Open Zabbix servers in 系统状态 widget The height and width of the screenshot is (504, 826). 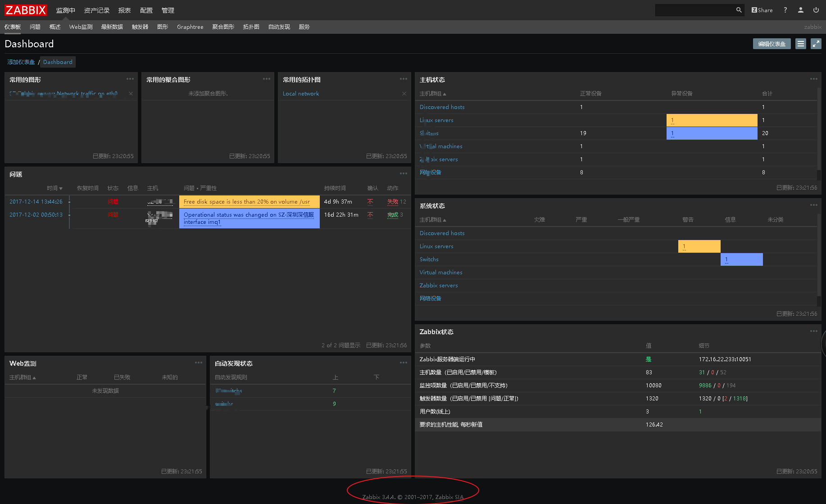point(439,286)
